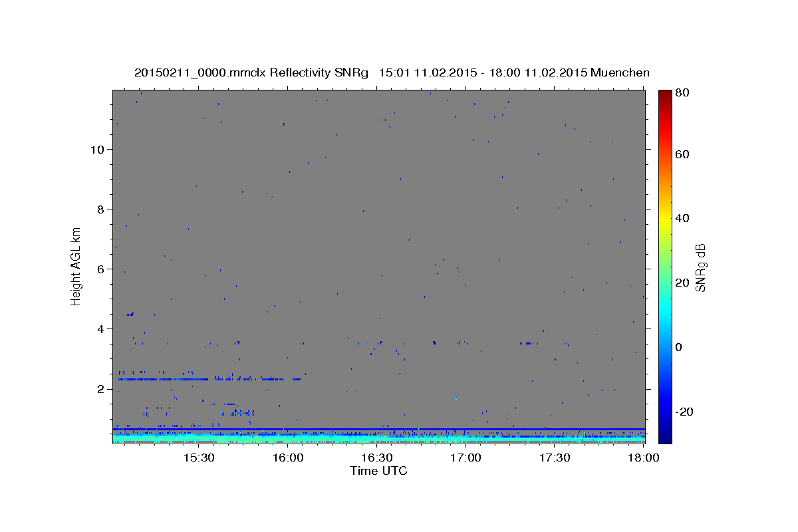
Task: Click the yellow section of the colorbar
Action: point(665,218)
